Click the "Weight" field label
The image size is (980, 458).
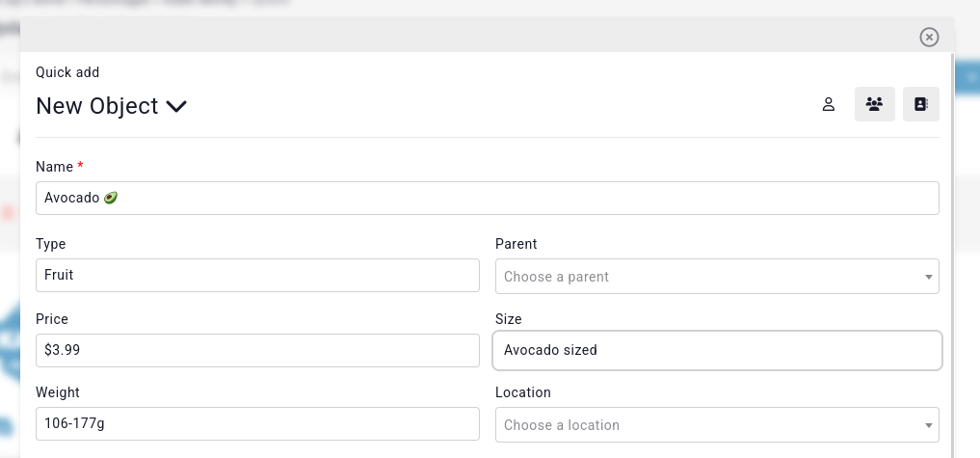58,392
